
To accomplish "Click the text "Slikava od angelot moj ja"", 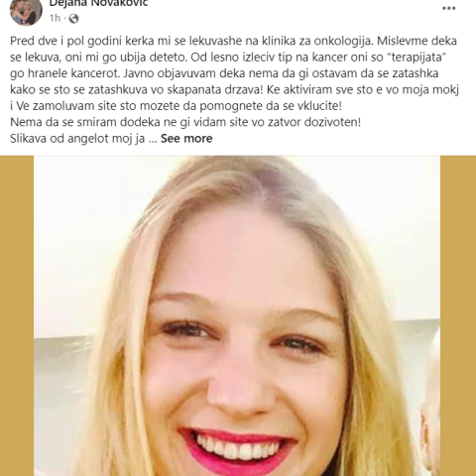I will (x=77, y=139).
